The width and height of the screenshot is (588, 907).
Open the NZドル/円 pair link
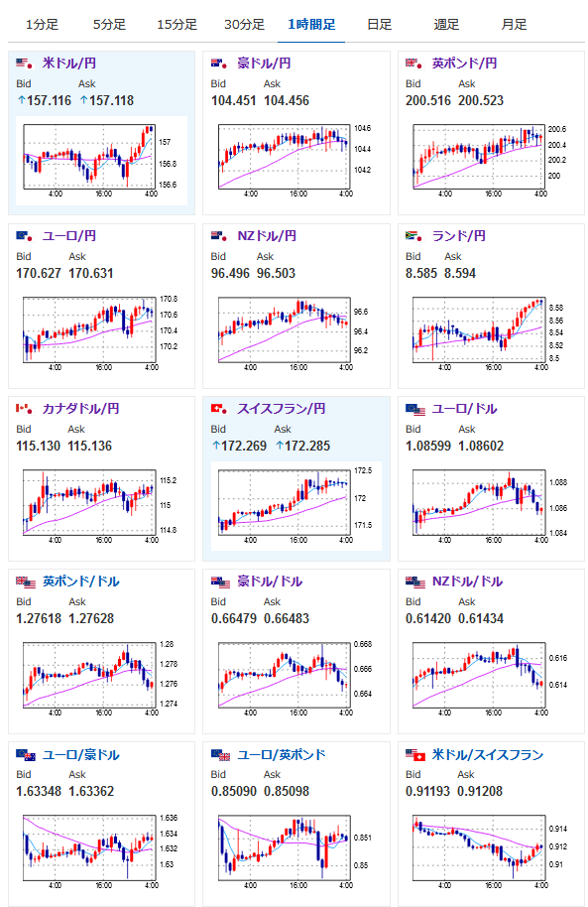pyautogui.click(x=267, y=236)
